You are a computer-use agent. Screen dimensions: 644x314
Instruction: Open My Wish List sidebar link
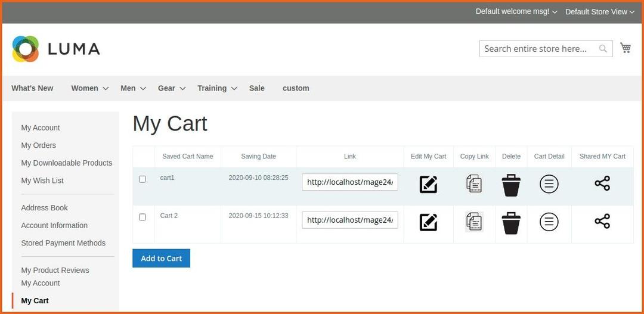[42, 181]
